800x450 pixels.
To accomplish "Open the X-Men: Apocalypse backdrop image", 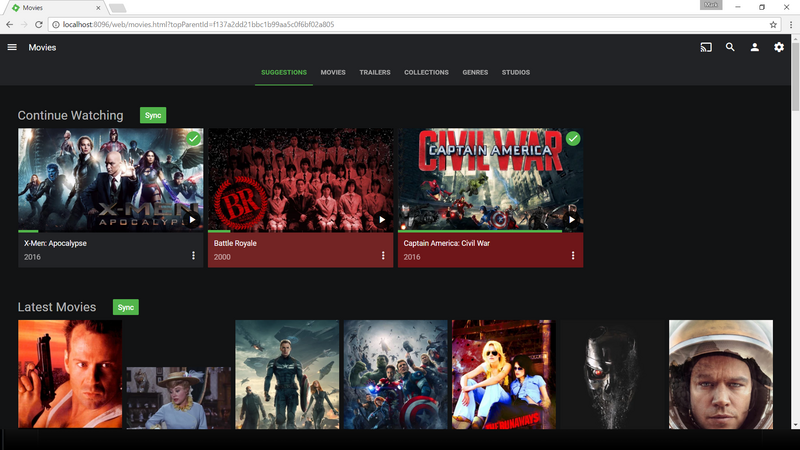I will pyautogui.click(x=111, y=179).
